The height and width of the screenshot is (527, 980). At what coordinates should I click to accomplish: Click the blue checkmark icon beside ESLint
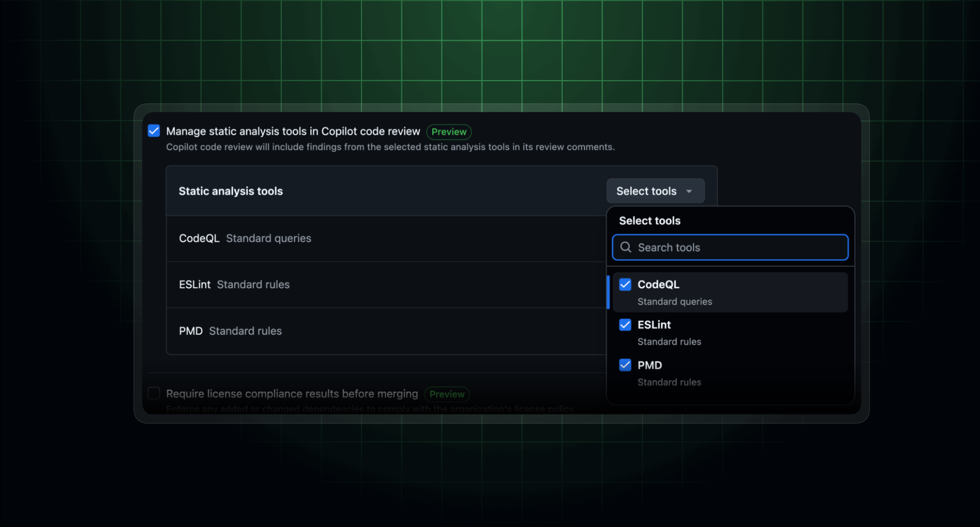625,325
